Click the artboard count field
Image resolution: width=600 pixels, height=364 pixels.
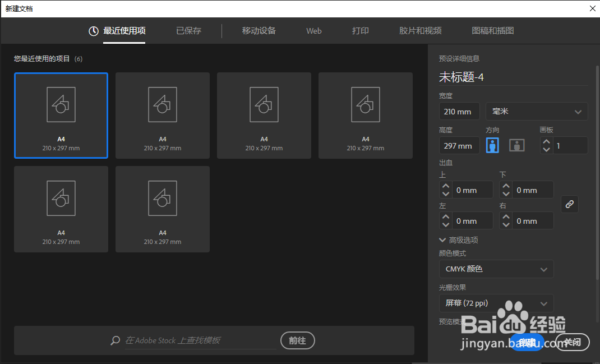tap(570, 145)
